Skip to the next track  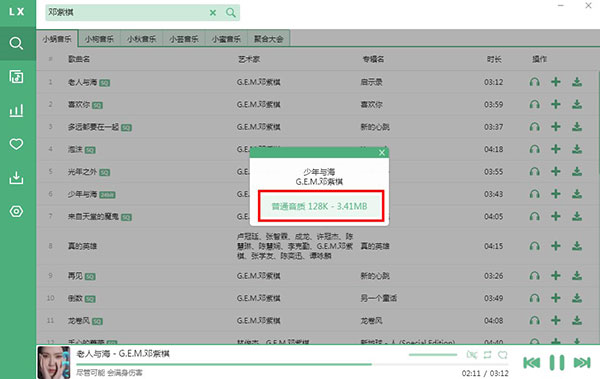coord(582,362)
